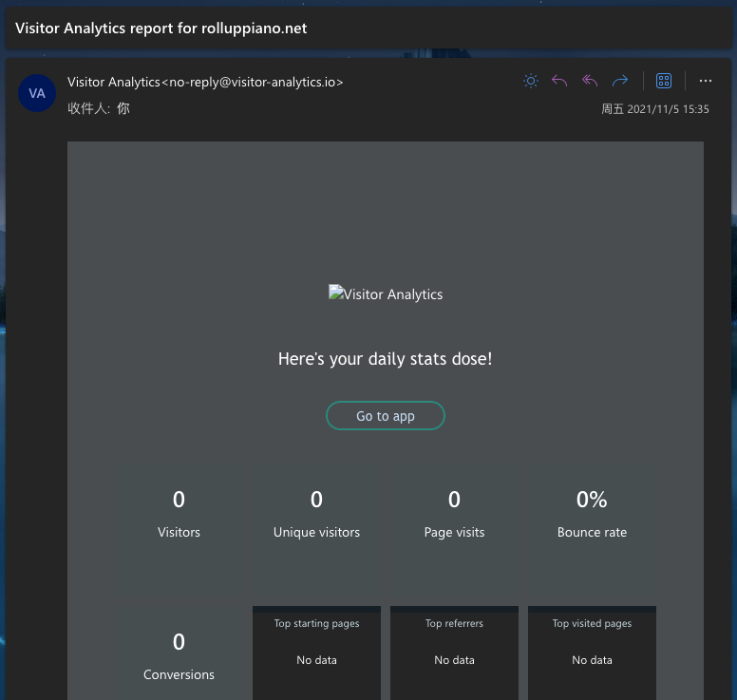Screen dimensions: 737x700
Task: Click the Reply arrow icon
Action: click(559, 81)
